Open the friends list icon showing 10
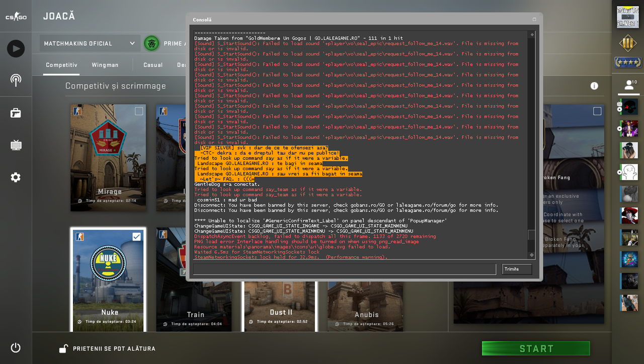Image resolution: width=644 pixels, height=364 pixels. click(628, 85)
